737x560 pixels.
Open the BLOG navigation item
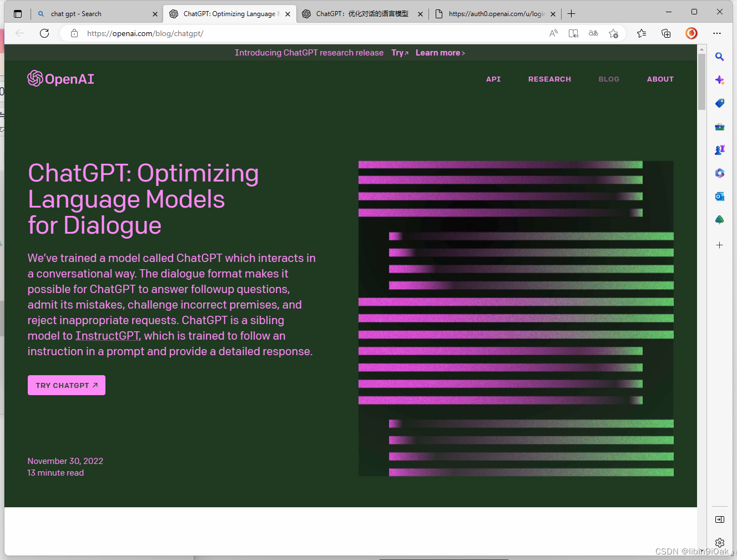click(x=609, y=79)
